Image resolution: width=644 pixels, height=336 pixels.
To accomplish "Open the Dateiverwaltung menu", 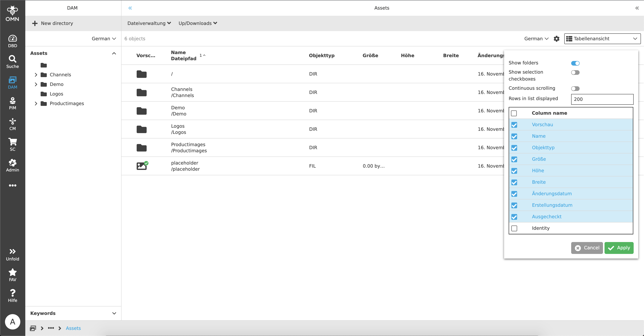I will coord(149,23).
